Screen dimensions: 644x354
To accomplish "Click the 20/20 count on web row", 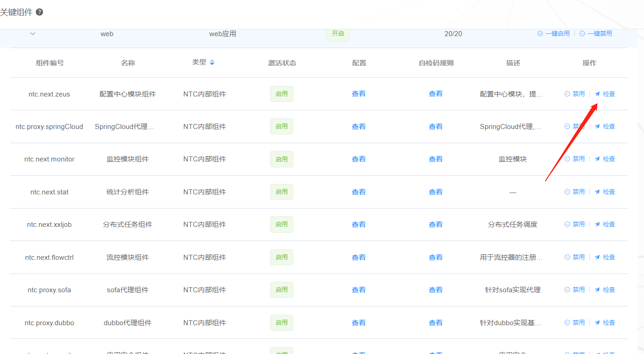I will (x=453, y=34).
